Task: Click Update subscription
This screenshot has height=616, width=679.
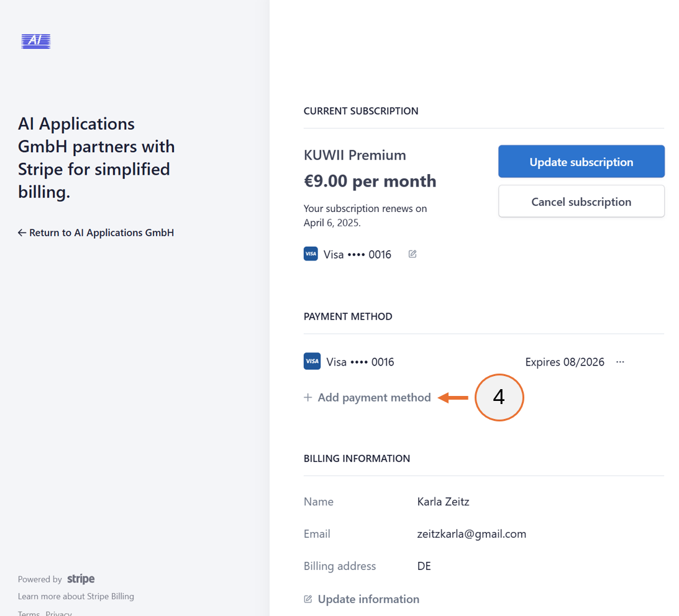Action: (x=580, y=162)
